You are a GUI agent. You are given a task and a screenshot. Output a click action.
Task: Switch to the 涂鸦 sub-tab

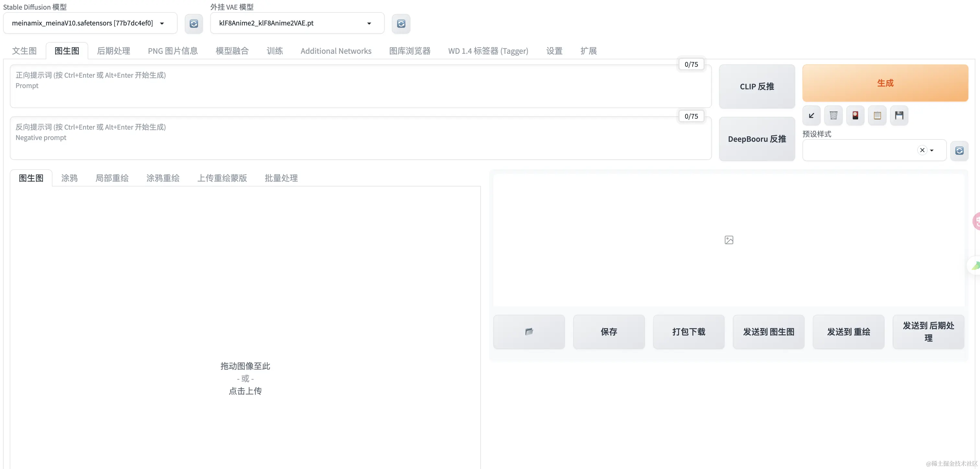click(69, 178)
